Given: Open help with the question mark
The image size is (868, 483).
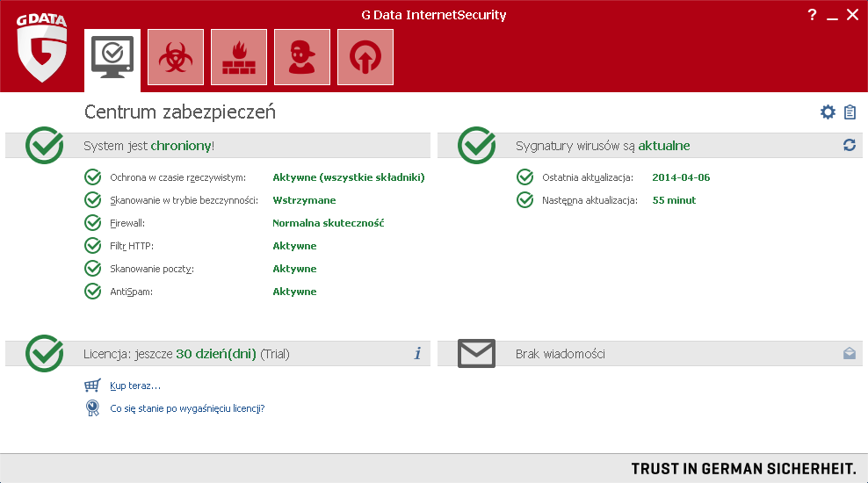Looking at the screenshot, I should coord(812,15).
